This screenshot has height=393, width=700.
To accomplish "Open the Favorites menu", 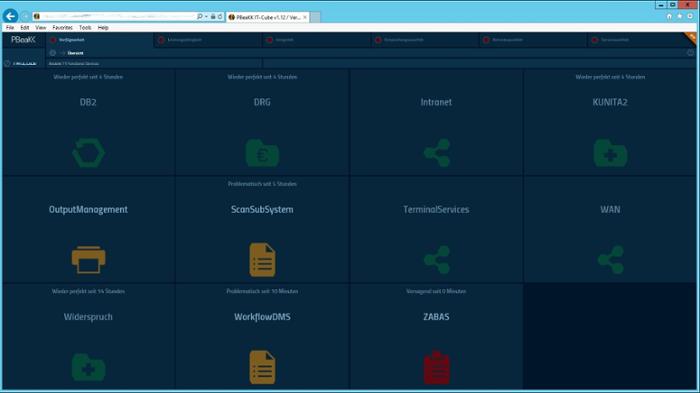I will tap(62, 28).
